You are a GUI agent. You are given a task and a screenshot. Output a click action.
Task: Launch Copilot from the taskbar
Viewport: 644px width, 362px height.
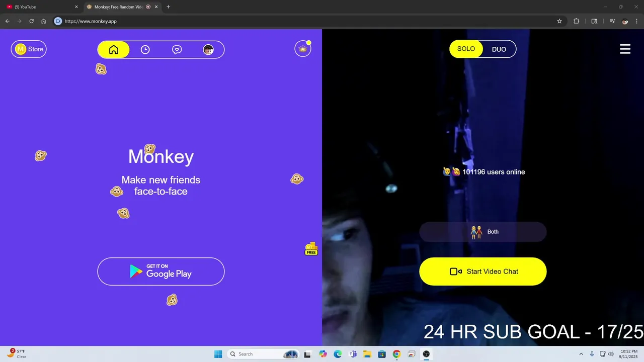323,354
